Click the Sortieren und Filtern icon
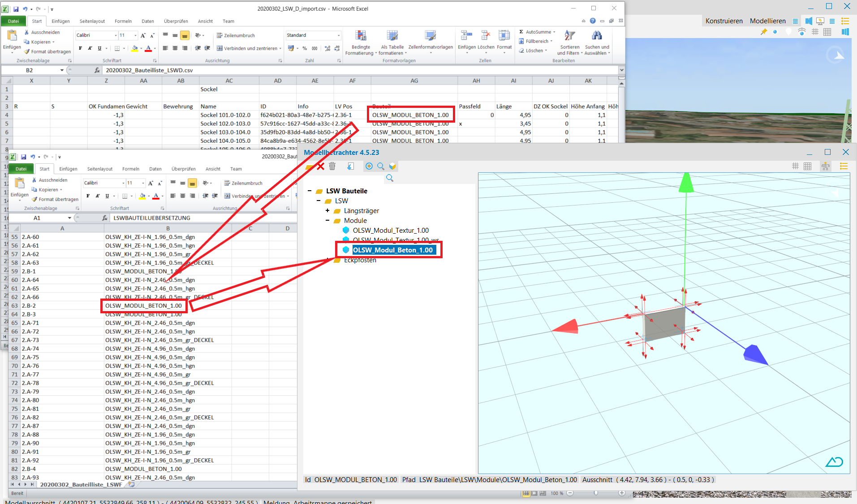This screenshot has width=857, height=504. 569,36
